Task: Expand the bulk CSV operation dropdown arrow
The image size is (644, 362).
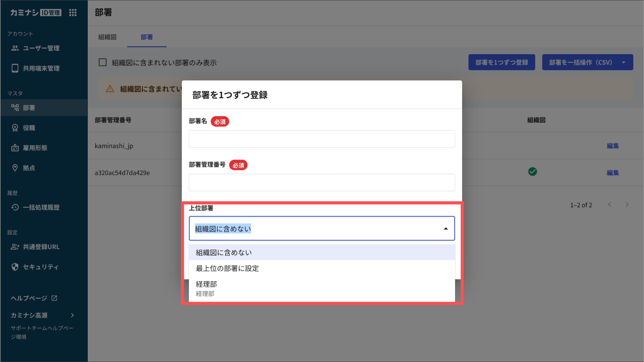Action: (x=624, y=62)
